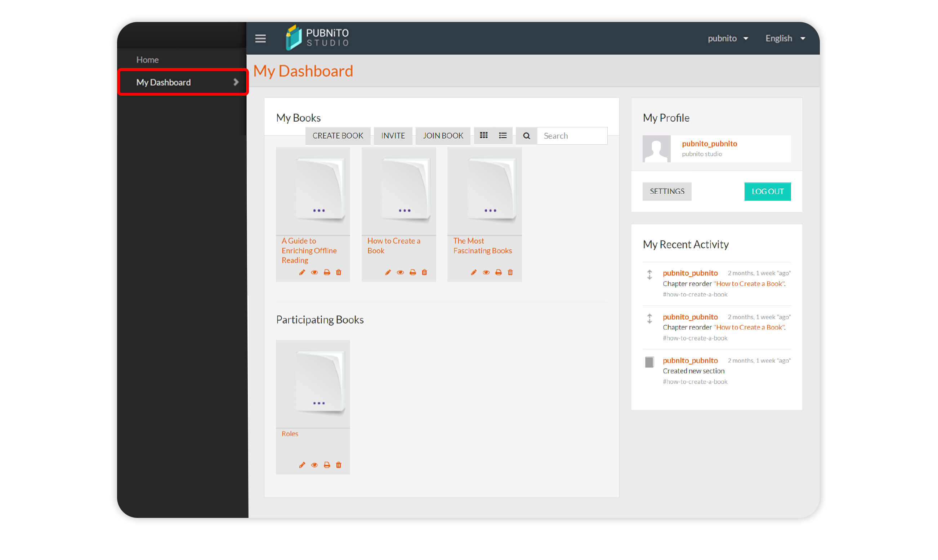Viewport: 938px width, 560px height.
Task: Switch My Books to grid view
Action: click(484, 135)
